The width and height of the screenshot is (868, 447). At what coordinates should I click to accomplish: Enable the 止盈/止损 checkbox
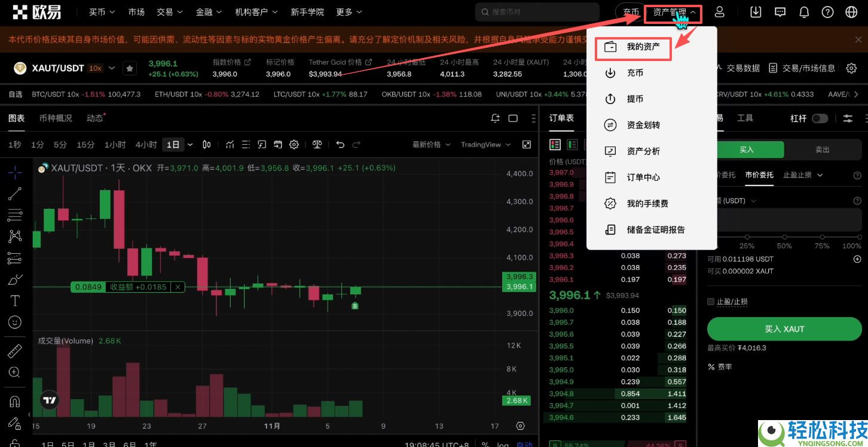point(711,302)
